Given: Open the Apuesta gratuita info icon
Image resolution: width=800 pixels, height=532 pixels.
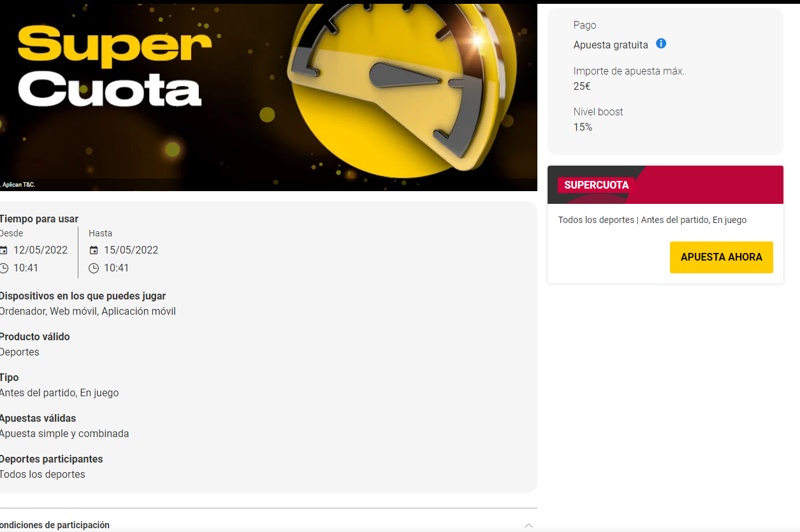Looking at the screenshot, I should pos(661,44).
